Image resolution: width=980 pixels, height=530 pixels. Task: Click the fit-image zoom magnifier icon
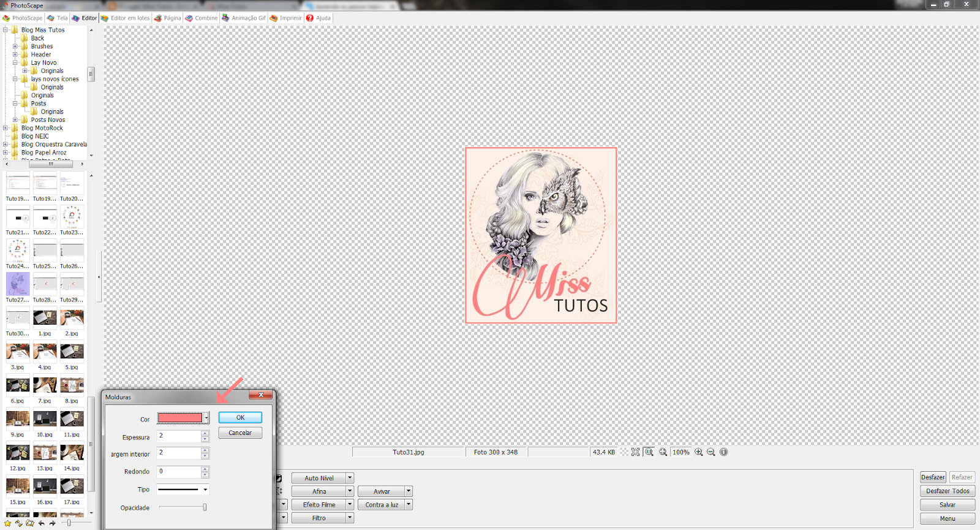663,452
